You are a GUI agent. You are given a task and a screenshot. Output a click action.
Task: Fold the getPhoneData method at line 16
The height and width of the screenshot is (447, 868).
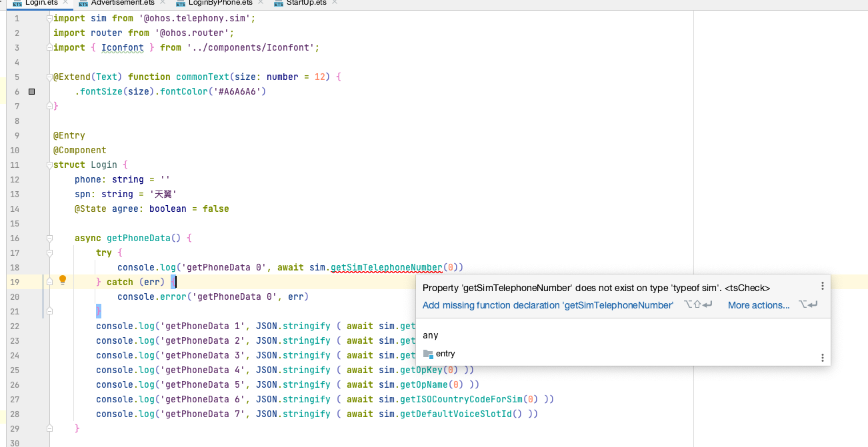click(x=49, y=238)
